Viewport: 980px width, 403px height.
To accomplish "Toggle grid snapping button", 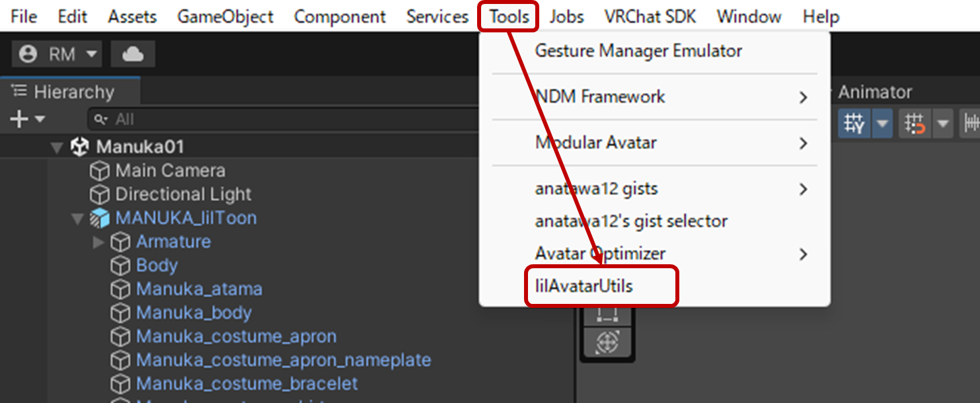I will (x=915, y=123).
